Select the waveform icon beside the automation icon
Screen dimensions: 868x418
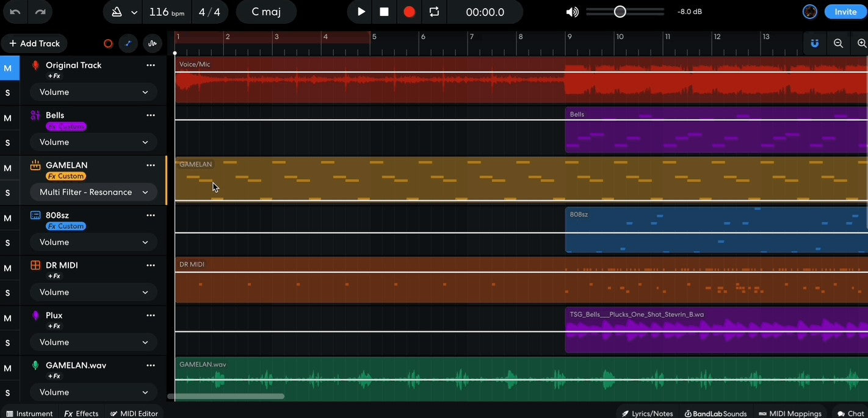[x=152, y=43]
